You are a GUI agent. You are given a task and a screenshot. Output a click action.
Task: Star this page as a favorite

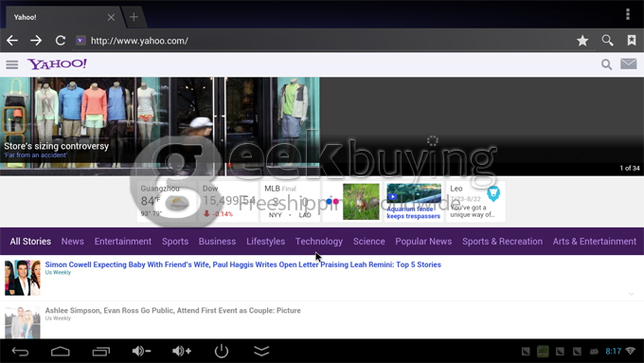tap(582, 41)
